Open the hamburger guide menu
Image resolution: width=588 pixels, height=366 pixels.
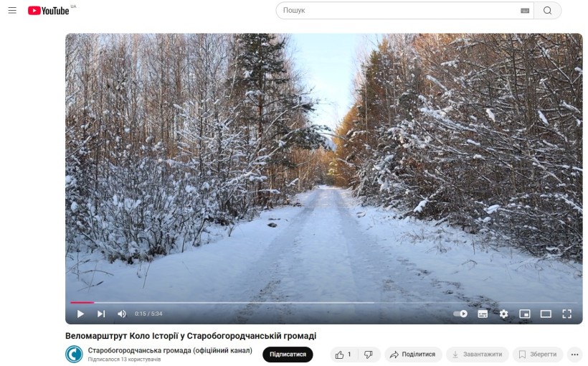12,10
